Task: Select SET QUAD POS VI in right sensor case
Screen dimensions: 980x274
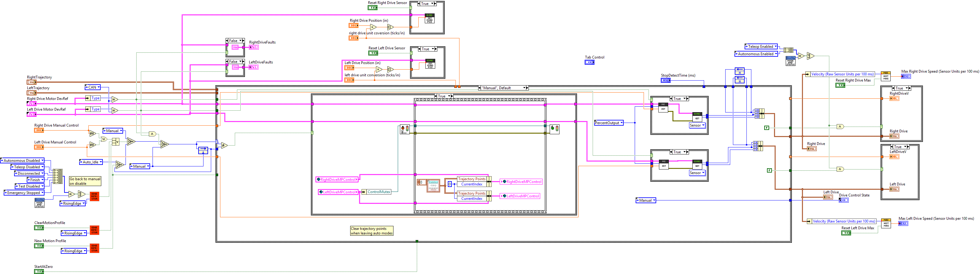Action: pos(429,19)
